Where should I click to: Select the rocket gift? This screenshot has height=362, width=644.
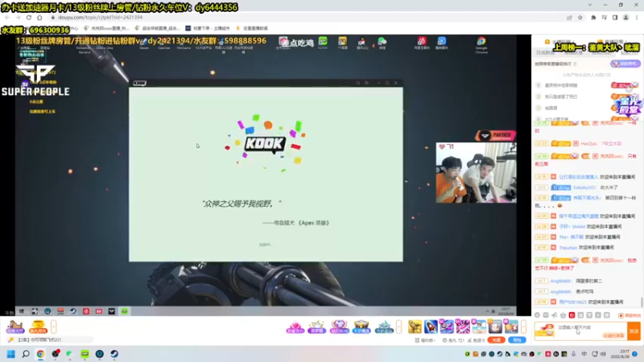coord(431,327)
